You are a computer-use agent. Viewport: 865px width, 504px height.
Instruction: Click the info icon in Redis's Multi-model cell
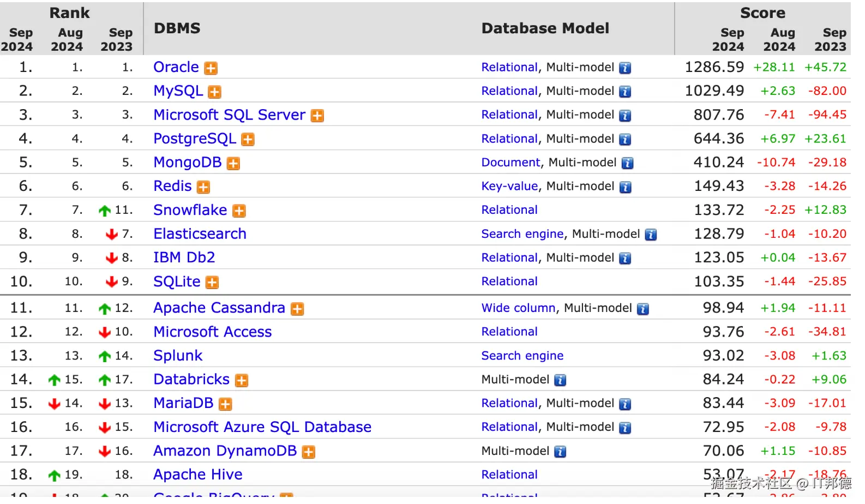point(626,187)
